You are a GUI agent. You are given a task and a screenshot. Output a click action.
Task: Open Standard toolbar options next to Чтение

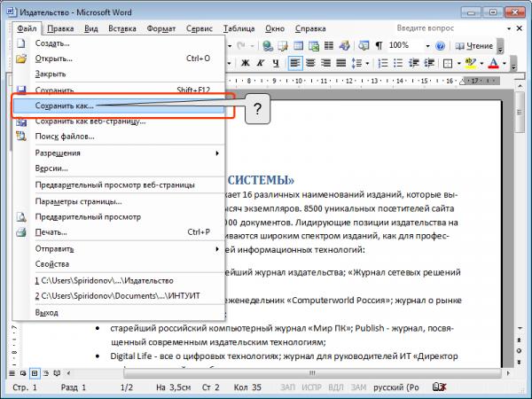click(x=500, y=46)
